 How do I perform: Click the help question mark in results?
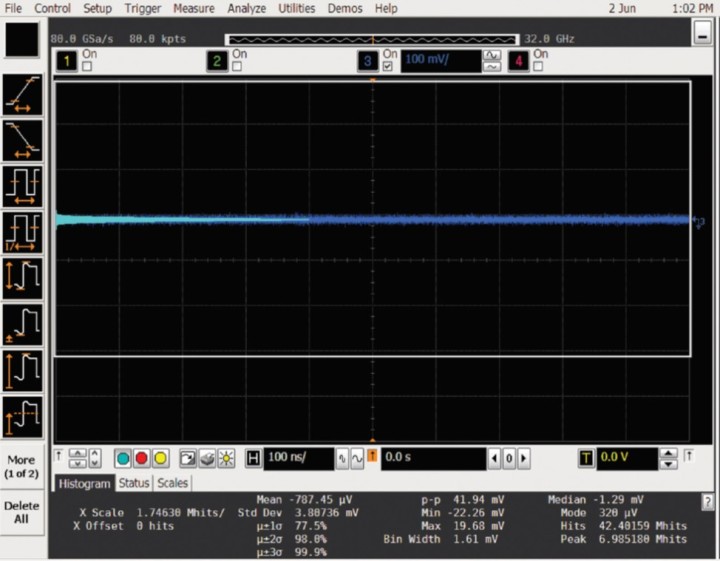coord(707,502)
